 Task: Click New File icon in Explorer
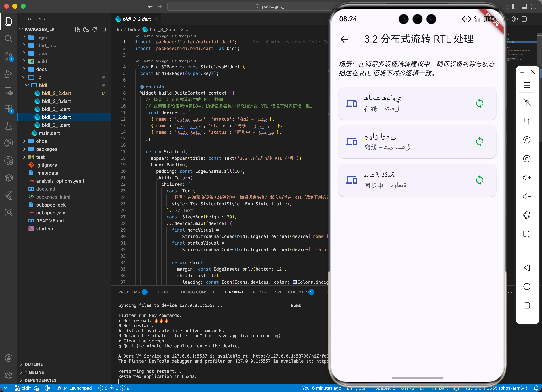pos(77,29)
